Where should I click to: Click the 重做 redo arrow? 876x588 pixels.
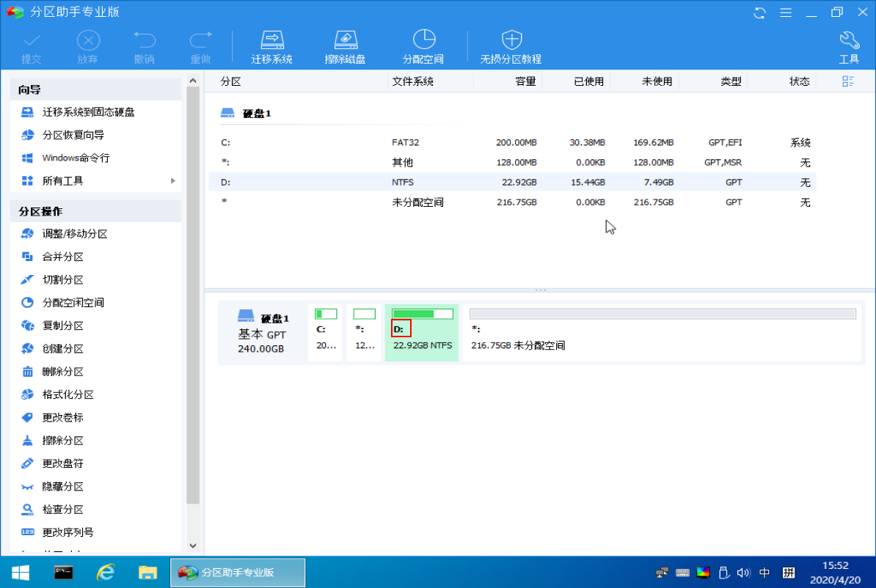(200, 47)
